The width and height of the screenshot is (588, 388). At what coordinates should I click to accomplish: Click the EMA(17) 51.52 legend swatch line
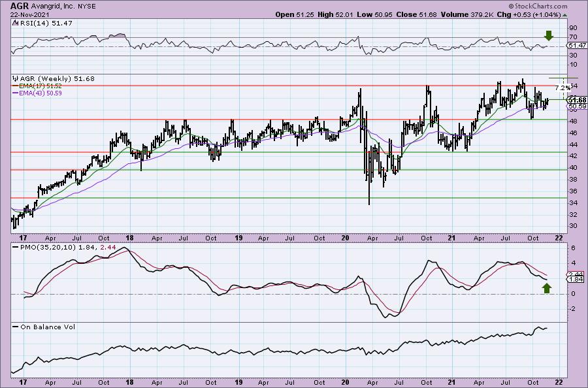point(16,86)
